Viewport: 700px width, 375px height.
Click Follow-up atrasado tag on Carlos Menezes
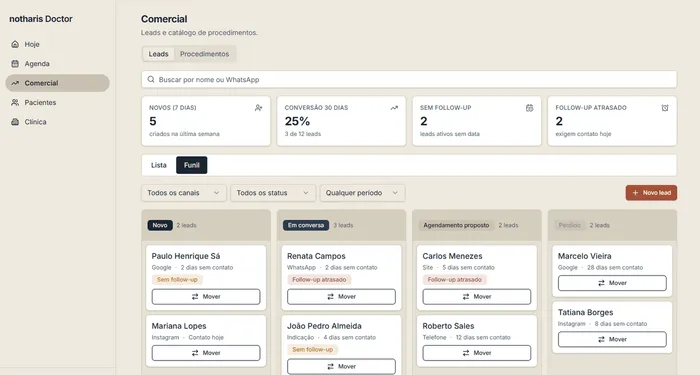(454, 279)
